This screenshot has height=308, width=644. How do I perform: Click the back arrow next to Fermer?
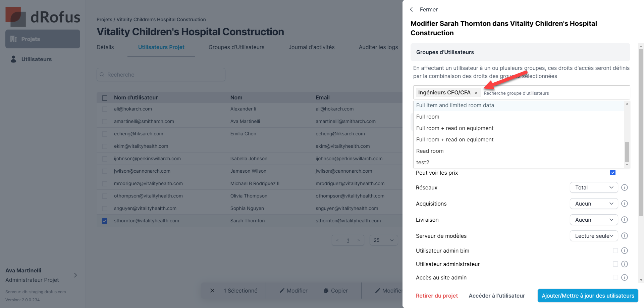[412, 9]
